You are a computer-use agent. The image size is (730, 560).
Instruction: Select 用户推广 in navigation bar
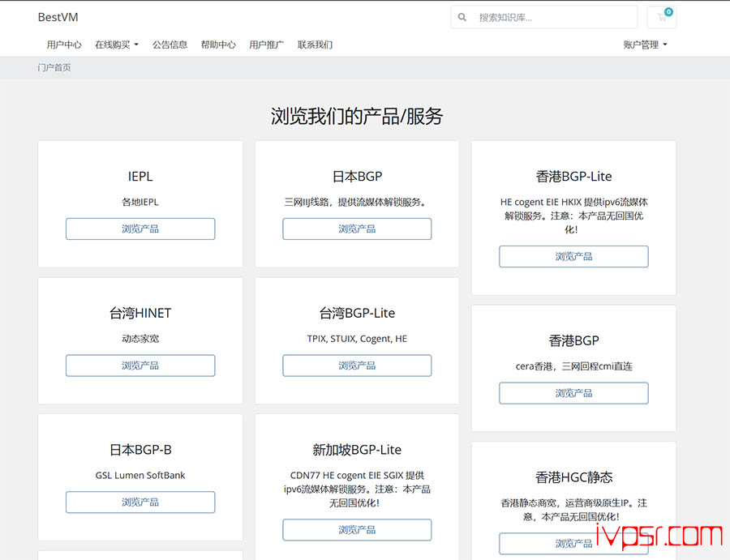(267, 45)
